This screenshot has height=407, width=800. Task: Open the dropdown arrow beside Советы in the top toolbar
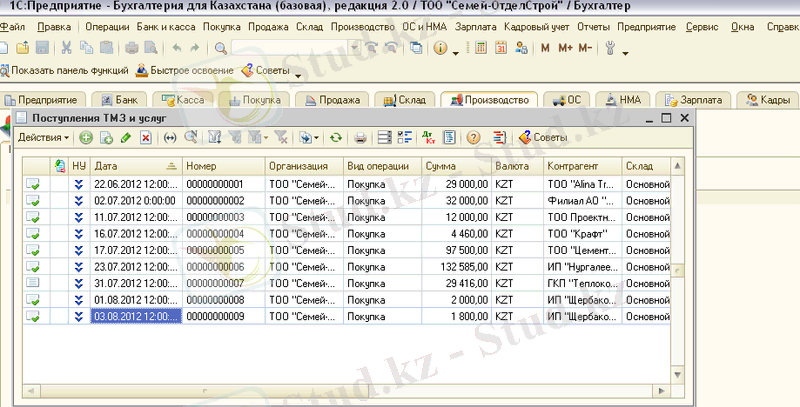pyautogui.click(x=298, y=73)
